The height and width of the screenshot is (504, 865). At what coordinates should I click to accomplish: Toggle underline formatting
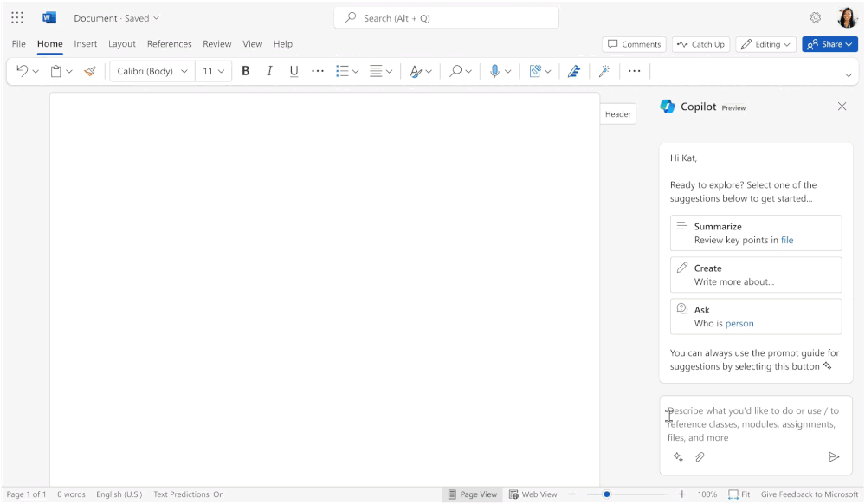[294, 71]
